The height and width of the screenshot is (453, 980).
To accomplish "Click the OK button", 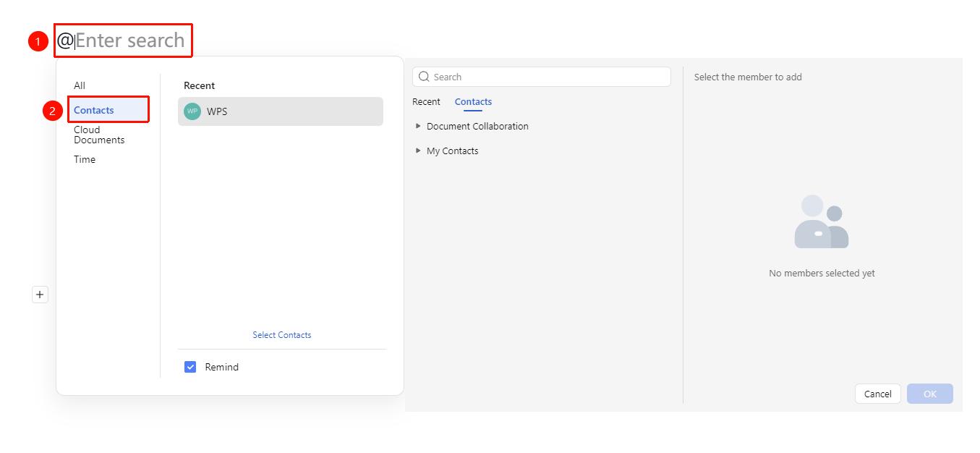I will [930, 394].
